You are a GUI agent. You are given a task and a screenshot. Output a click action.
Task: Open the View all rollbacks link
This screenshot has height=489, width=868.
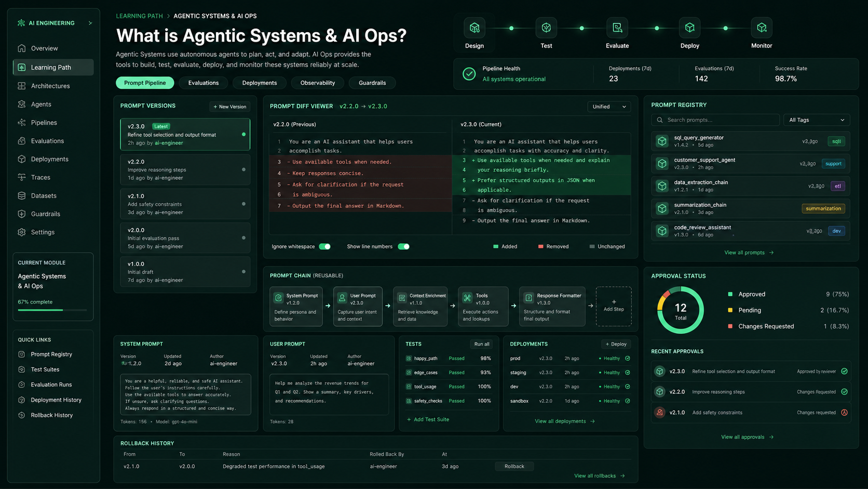click(600, 476)
